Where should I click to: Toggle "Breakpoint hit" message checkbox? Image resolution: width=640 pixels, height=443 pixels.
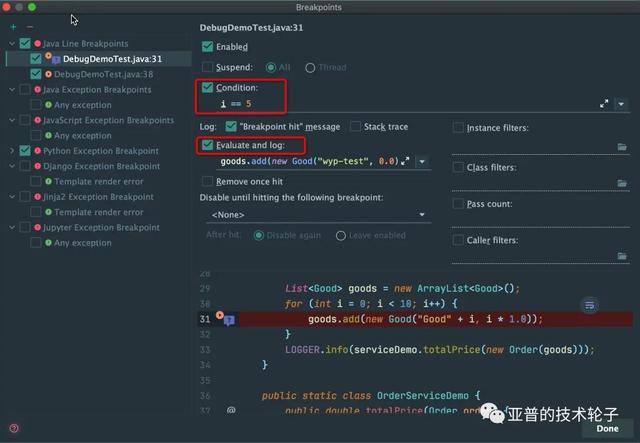tap(231, 127)
